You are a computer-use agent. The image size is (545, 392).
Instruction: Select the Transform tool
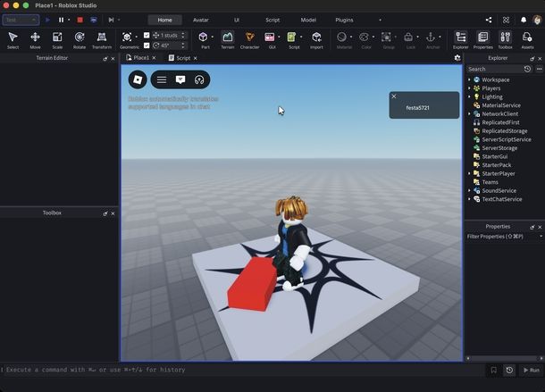click(102, 40)
